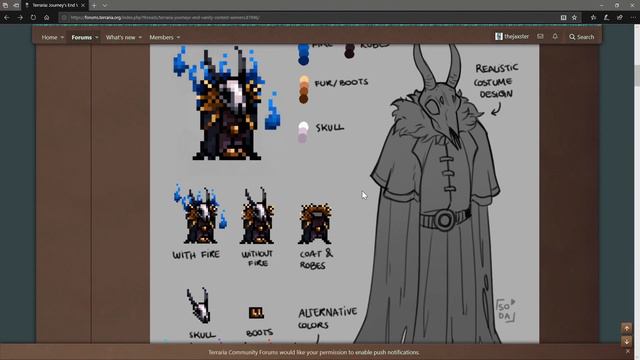This screenshot has height=360, width=640.
Task: Open the browser home page
Action: coord(47,18)
